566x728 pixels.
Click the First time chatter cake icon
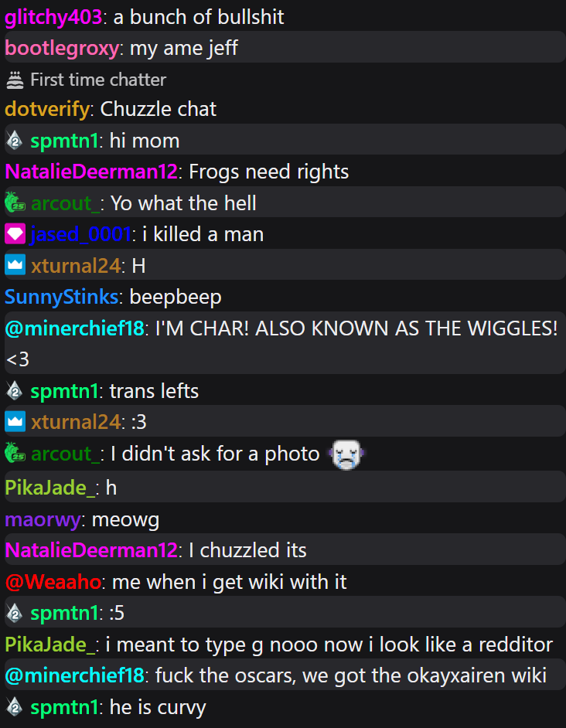(x=15, y=80)
